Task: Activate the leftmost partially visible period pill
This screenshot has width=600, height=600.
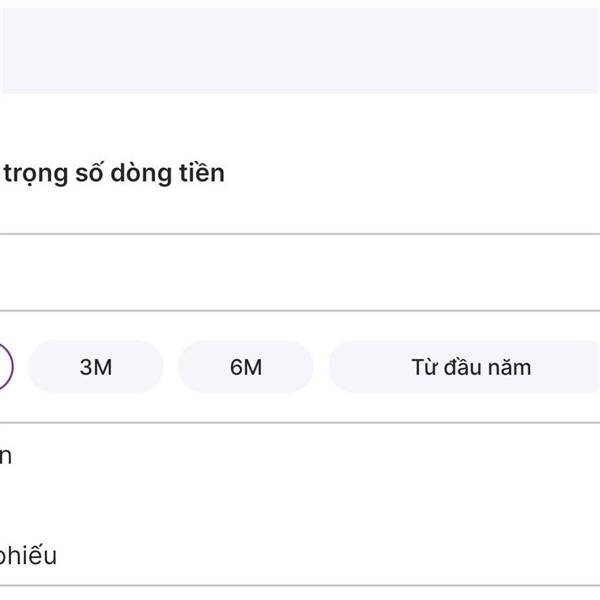Action: coord(5,367)
